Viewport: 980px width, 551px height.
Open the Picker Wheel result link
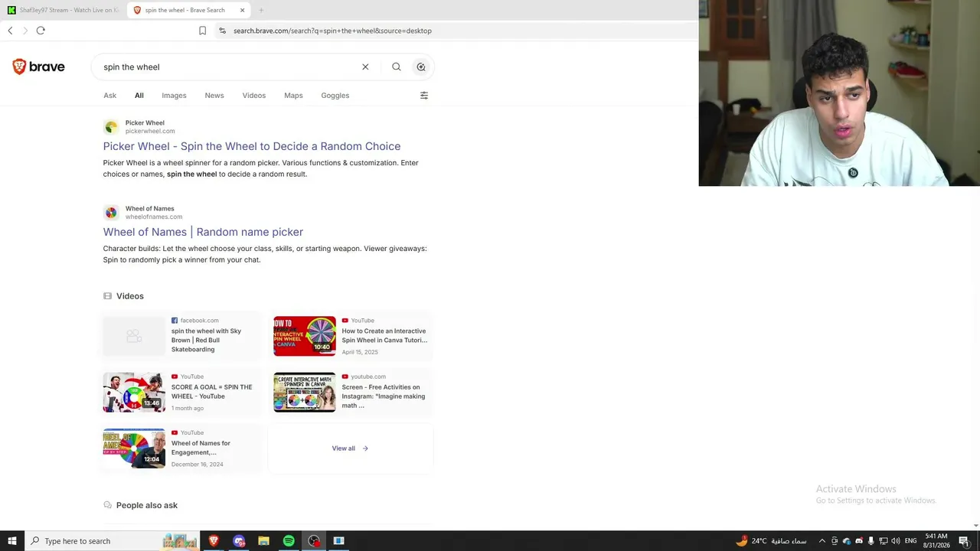click(252, 146)
